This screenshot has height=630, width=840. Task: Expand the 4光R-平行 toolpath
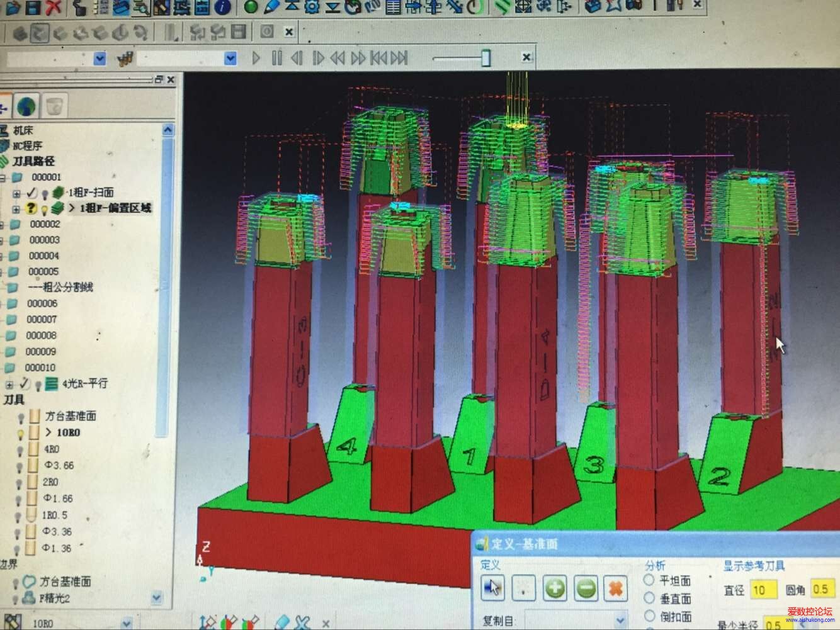tap(9, 383)
